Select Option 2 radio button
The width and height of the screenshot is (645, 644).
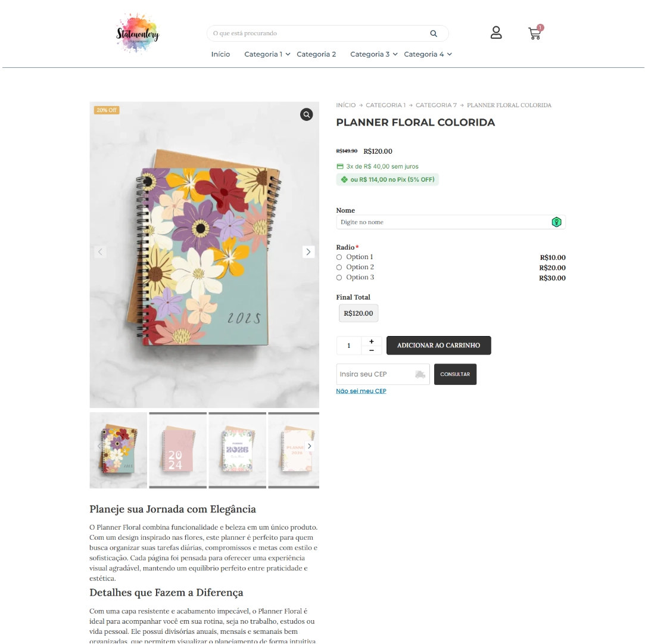click(339, 267)
